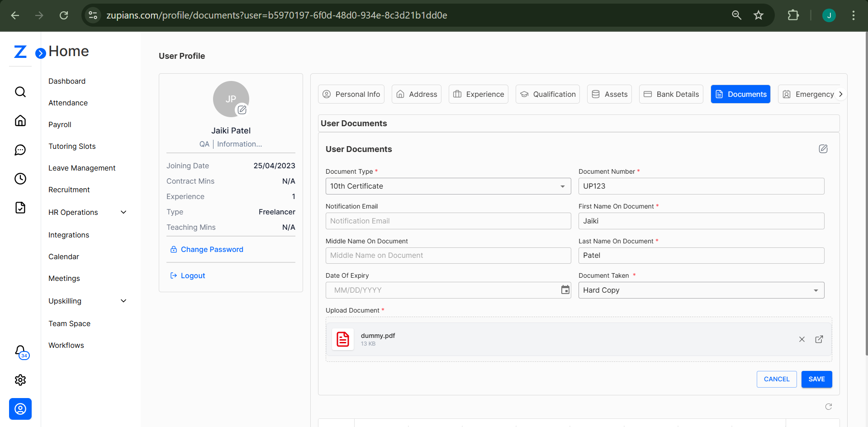Open the Qualification tab

click(547, 94)
